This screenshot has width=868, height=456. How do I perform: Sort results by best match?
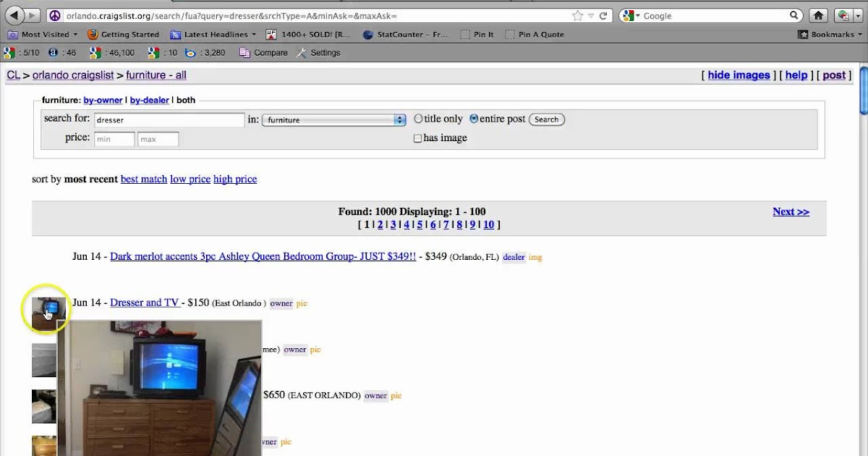tap(144, 179)
